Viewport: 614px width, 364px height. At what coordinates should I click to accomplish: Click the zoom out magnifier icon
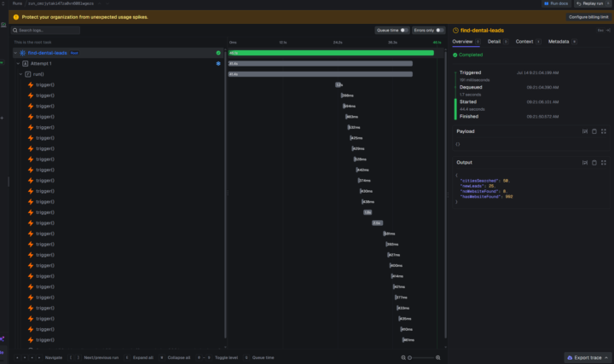pyautogui.click(x=403, y=357)
